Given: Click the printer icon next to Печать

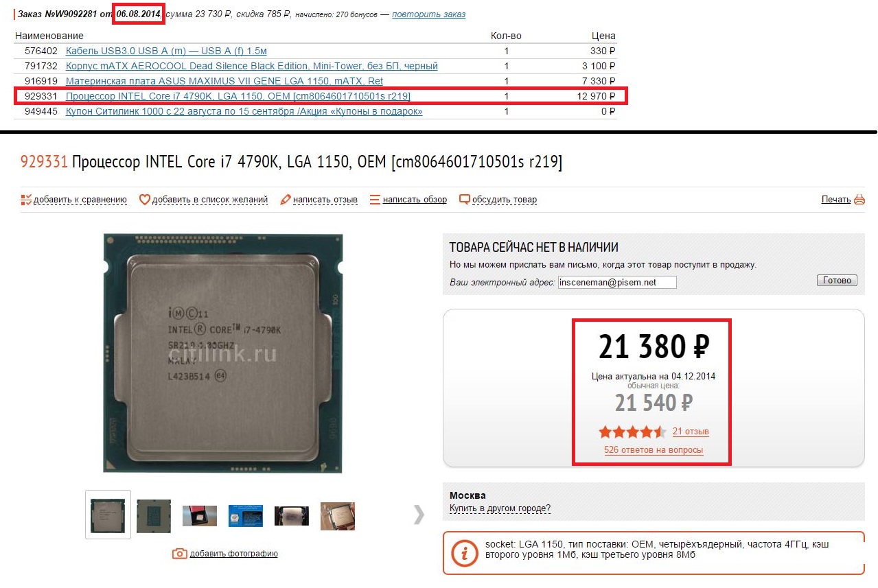Looking at the screenshot, I should tap(859, 200).
